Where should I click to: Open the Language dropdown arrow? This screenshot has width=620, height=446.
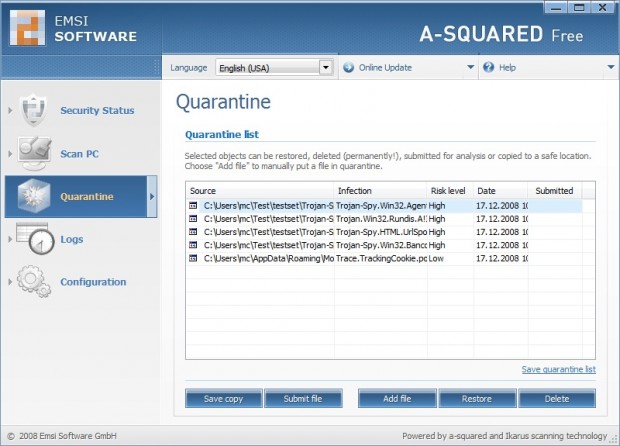click(325, 68)
